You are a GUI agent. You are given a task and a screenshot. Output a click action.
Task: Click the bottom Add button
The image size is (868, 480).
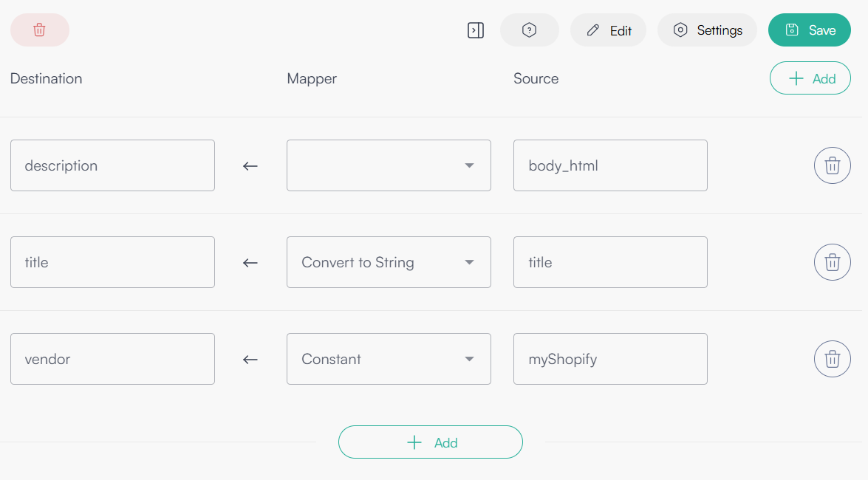coord(431,442)
